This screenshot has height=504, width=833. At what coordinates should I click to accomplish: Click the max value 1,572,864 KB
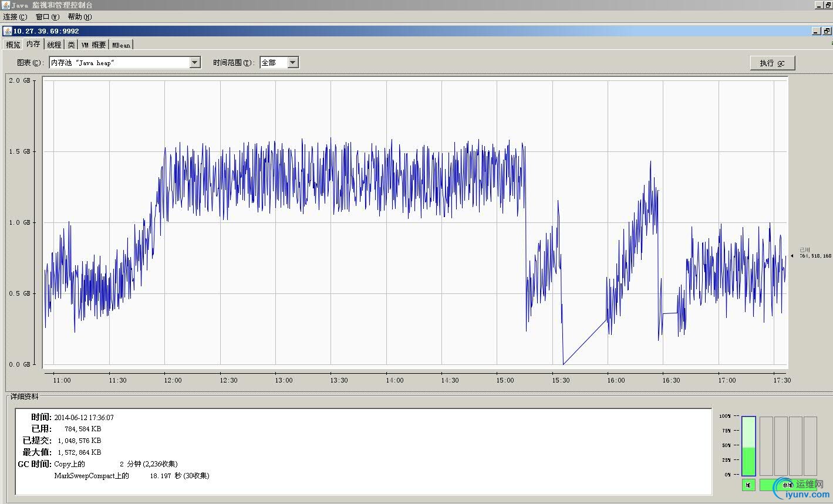click(x=79, y=452)
